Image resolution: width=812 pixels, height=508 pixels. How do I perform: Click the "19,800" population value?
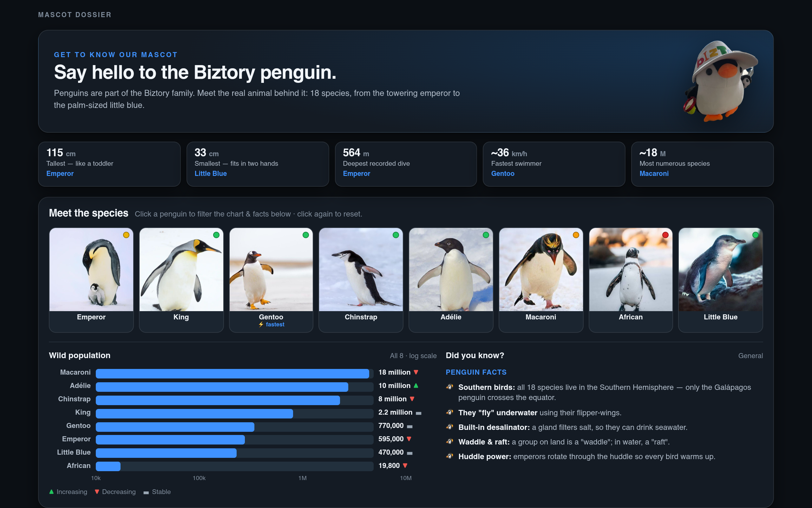coord(389,466)
